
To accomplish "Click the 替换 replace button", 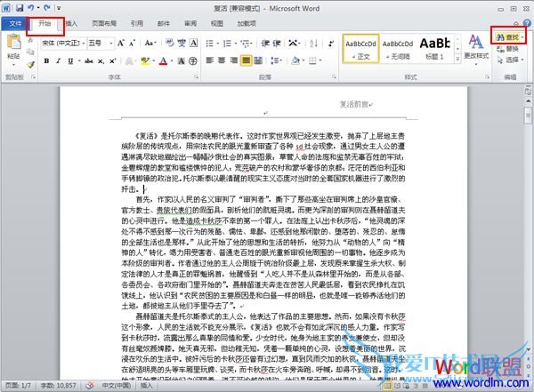I will click(x=507, y=49).
